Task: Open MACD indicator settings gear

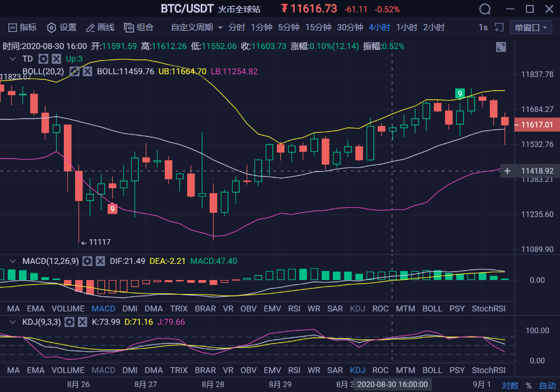Action: pos(87,261)
